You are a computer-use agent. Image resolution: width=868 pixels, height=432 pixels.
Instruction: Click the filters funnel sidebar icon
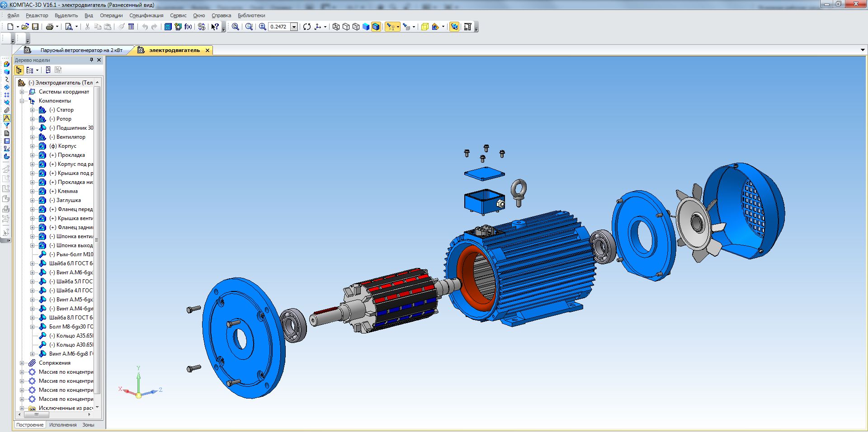(x=7, y=126)
